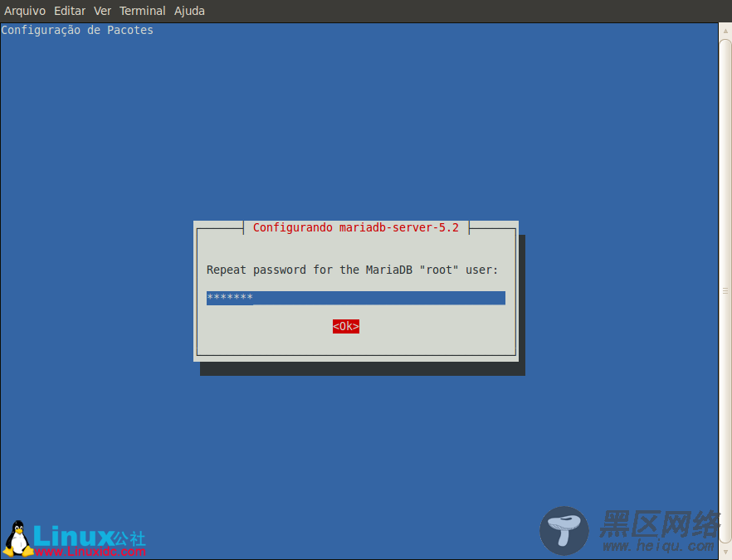The image size is (732, 560).
Task: Select the 'Configurando mariadb-server-5.2' dialog title
Action: coord(356,227)
